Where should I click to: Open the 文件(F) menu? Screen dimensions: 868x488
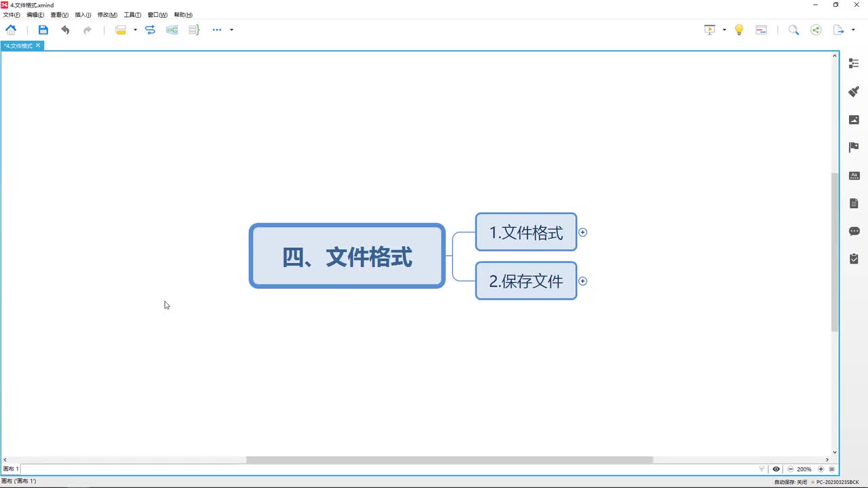(x=12, y=15)
